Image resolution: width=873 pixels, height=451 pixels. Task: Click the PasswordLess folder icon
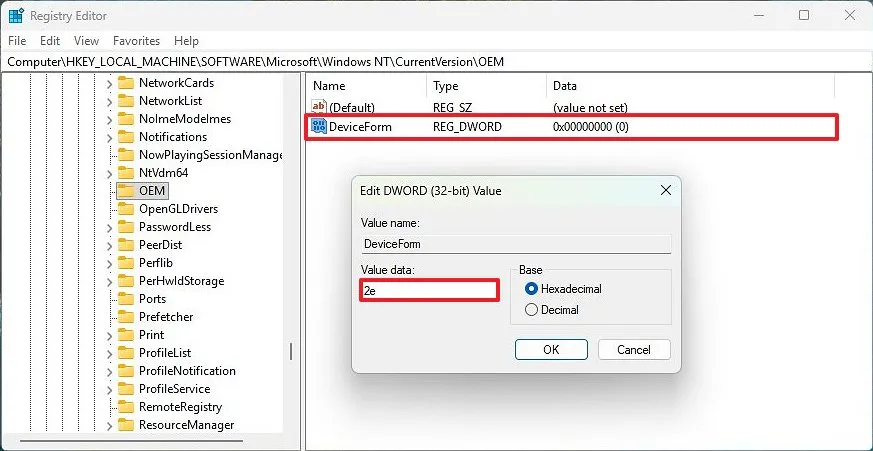point(126,227)
